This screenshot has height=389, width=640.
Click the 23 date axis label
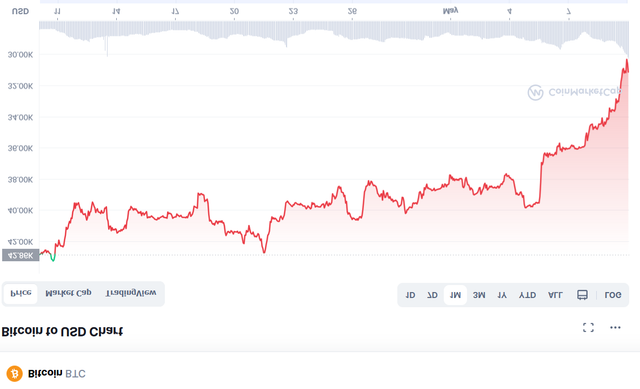(293, 11)
